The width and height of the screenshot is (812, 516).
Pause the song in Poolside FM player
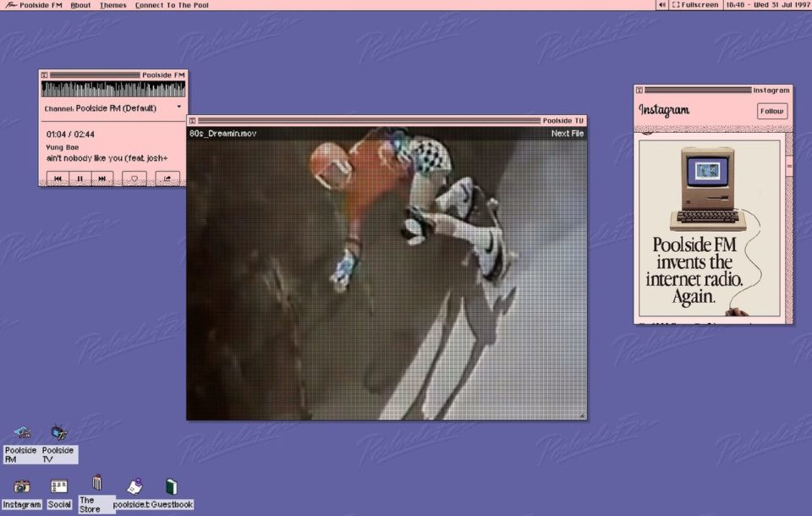tap(80, 178)
